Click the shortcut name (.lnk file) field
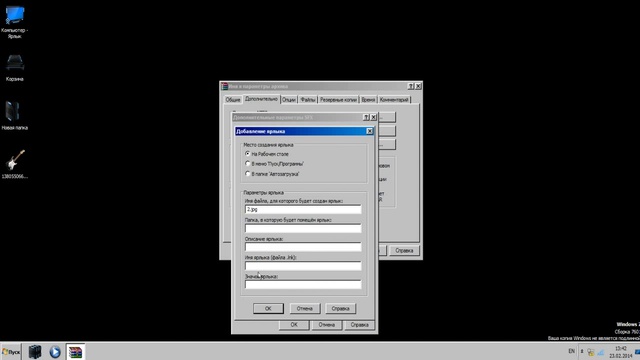Viewport: 640px width, 360px height. 303,266
